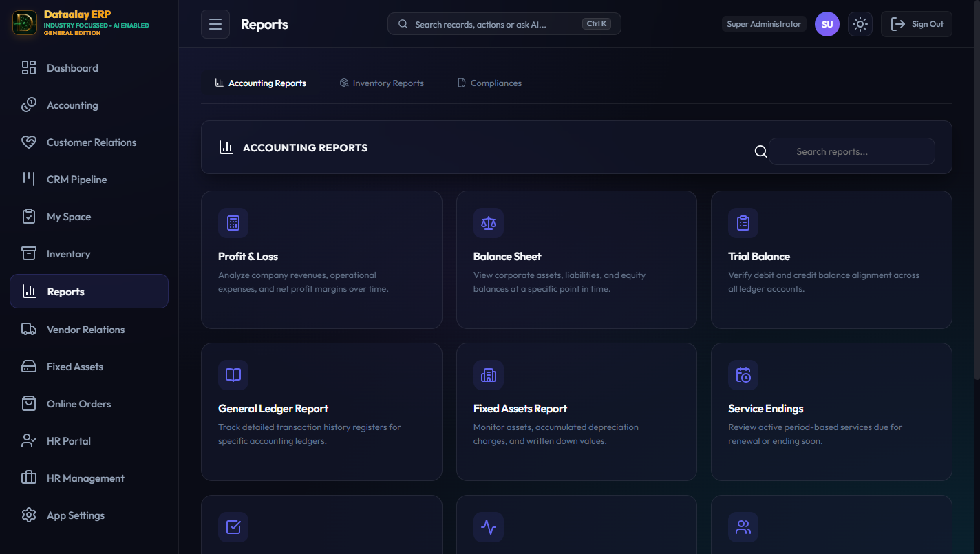Select Fixed Assets in the sidebar

pos(89,366)
